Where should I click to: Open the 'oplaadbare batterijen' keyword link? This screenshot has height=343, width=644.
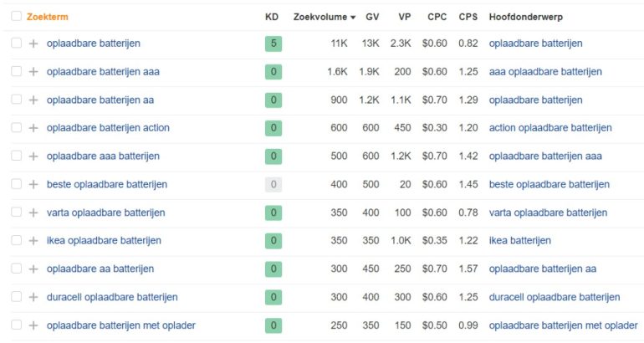(93, 44)
